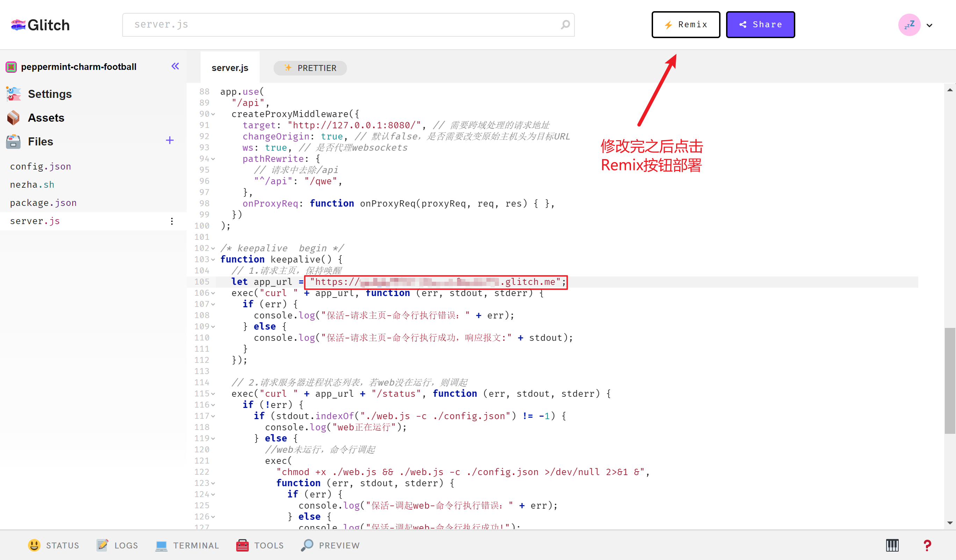Image resolution: width=956 pixels, height=560 pixels.
Task: Switch to the server.js editor tab
Action: [x=230, y=68]
